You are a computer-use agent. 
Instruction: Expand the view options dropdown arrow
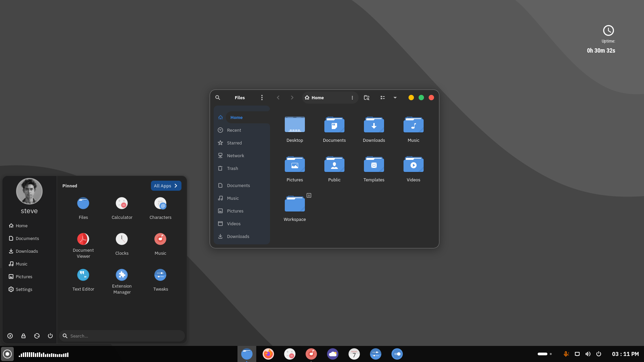[x=395, y=98]
